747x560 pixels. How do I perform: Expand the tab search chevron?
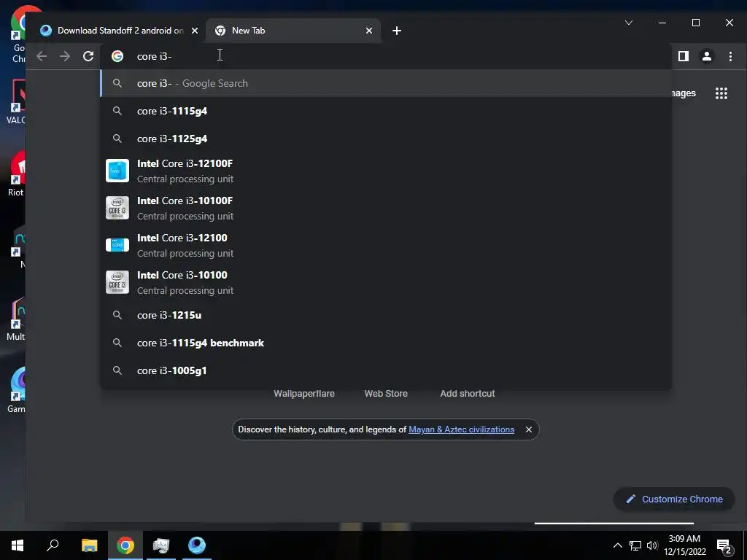[x=628, y=23]
